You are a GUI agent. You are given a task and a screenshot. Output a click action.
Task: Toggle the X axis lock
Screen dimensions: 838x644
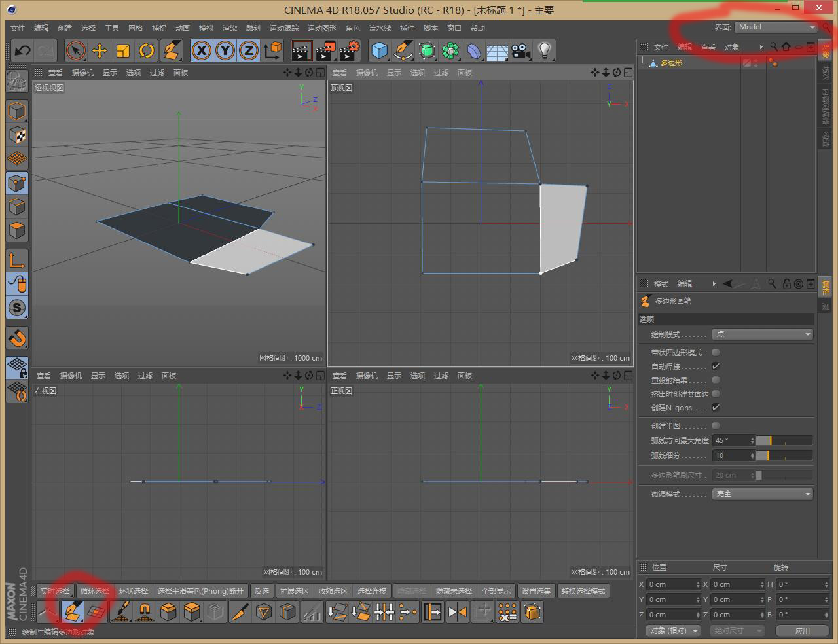coord(202,50)
